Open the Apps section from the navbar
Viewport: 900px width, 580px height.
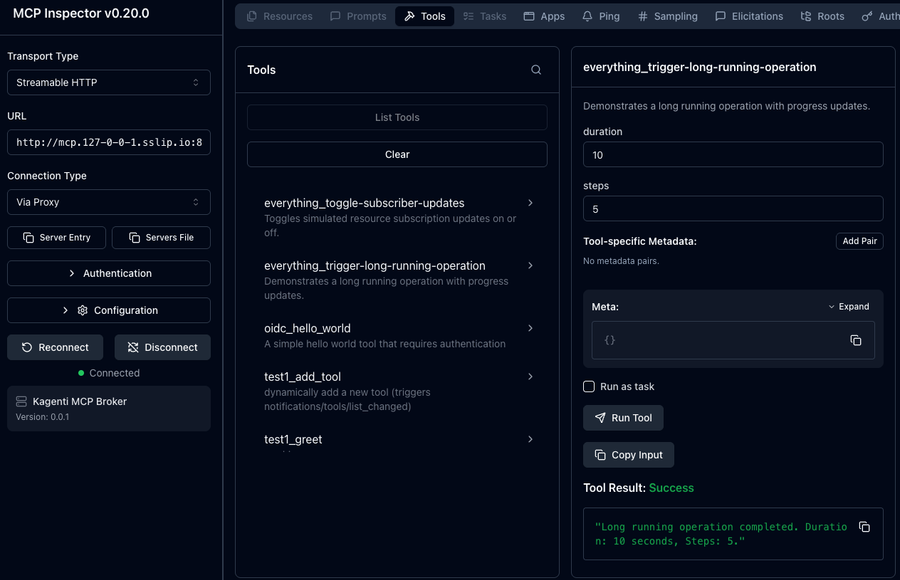(543, 15)
